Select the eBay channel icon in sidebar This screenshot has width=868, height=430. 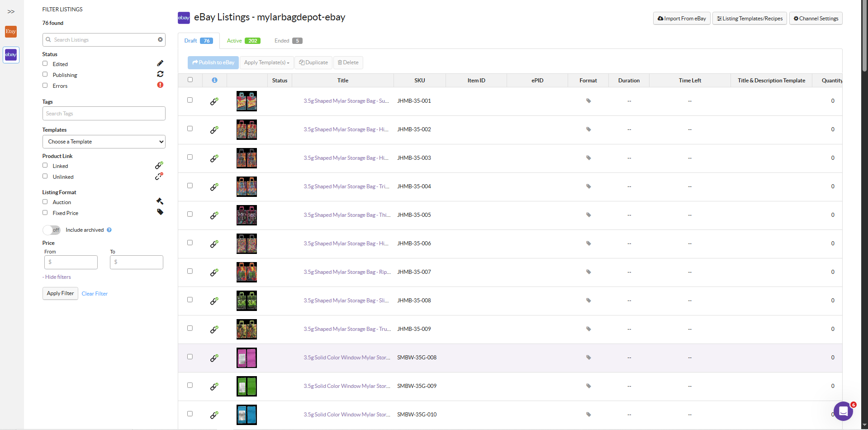point(11,55)
